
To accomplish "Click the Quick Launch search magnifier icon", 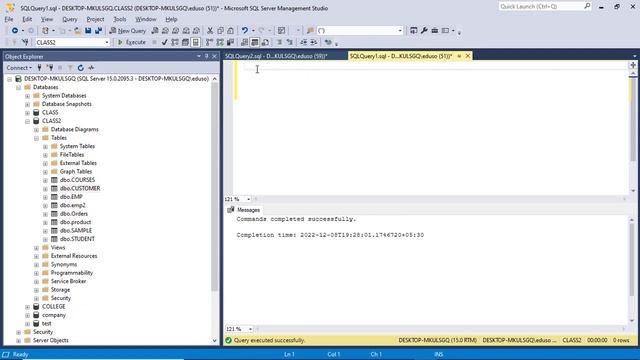I will (587, 6).
